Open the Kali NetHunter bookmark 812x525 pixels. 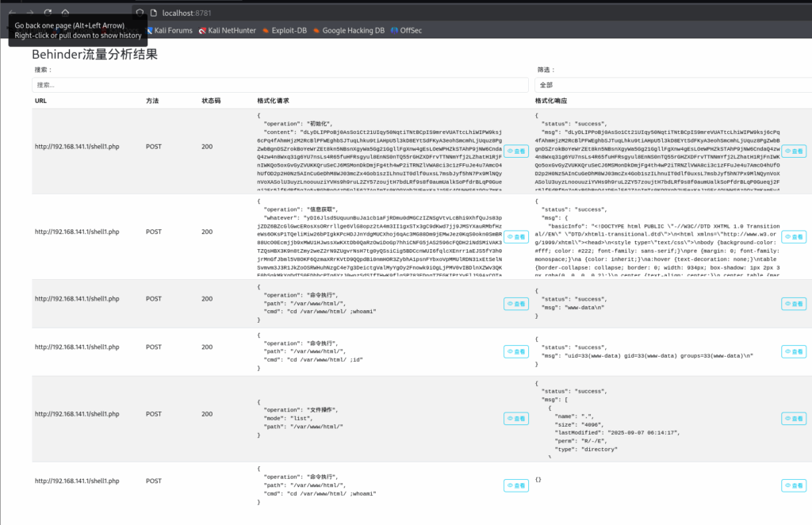pyautogui.click(x=228, y=31)
